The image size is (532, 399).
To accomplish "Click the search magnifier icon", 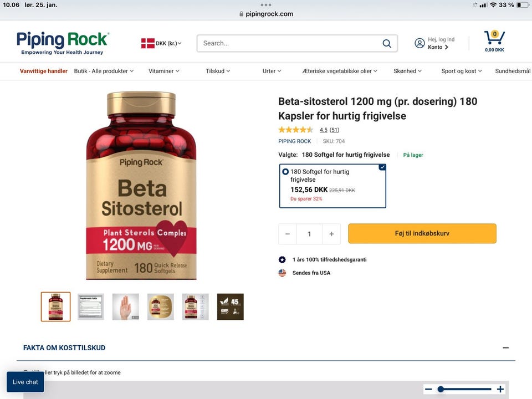I will pos(387,43).
